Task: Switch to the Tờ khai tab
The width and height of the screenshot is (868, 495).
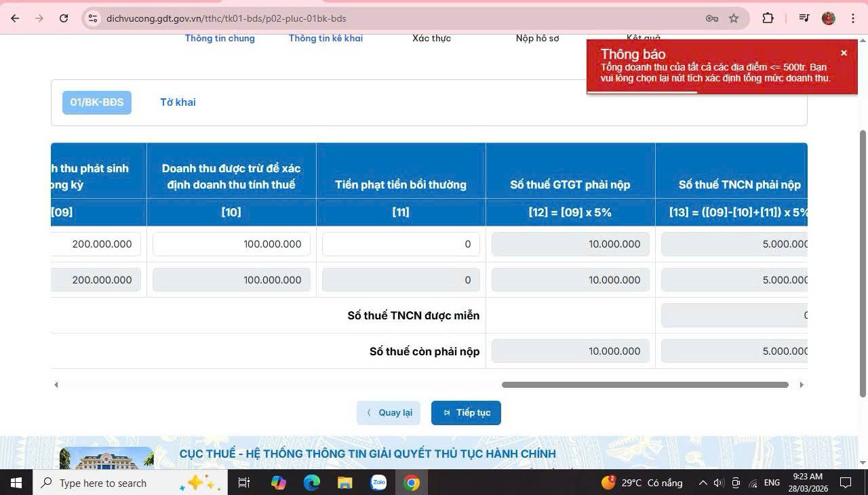Action: click(178, 102)
